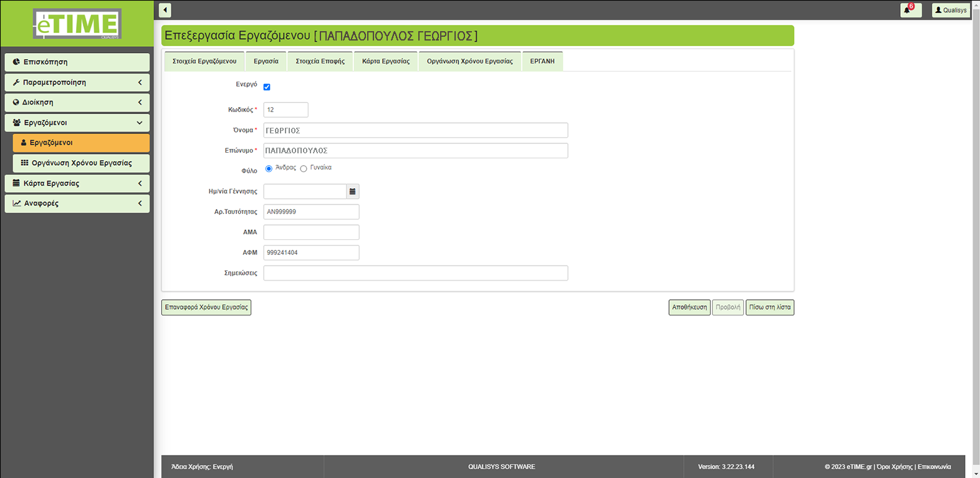Click the Αρ.Ταυτότητας field
This screenshot has width=980, height=478.
click(312, 212)
